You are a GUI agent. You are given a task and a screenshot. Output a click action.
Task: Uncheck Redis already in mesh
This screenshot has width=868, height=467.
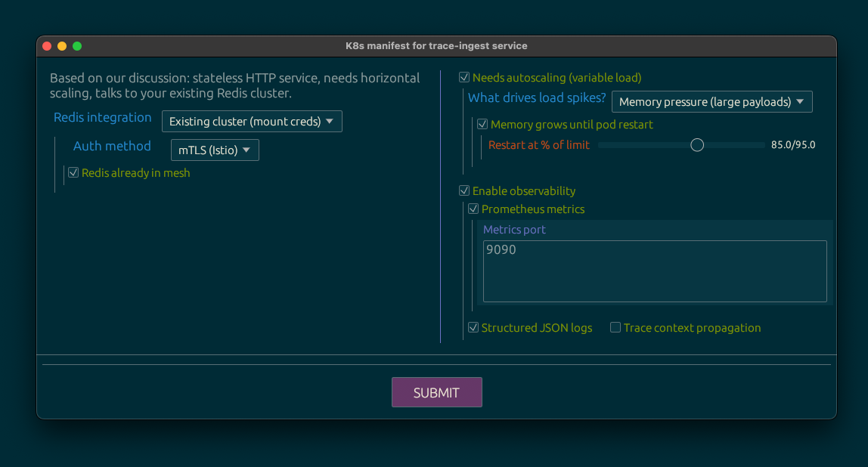coord(73,173)
